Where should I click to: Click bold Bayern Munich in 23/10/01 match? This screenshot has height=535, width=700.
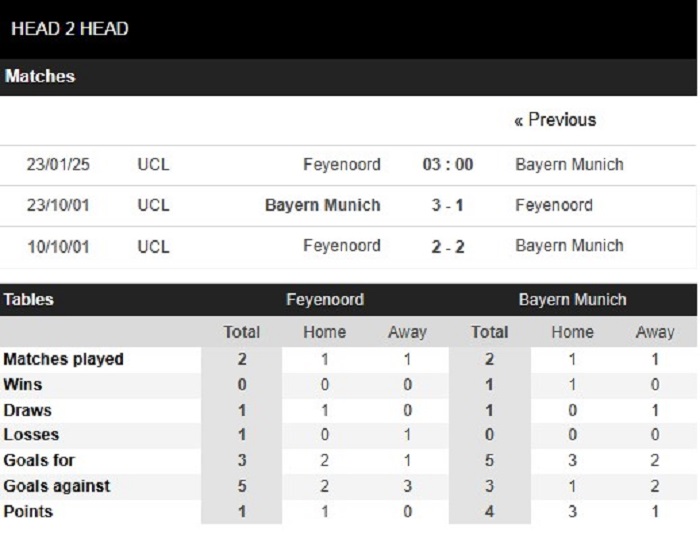[323, 205]
